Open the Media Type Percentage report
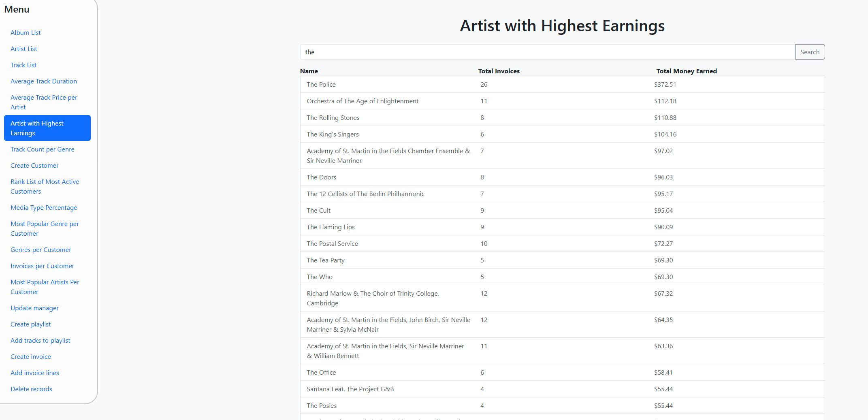 coord(44,207)
